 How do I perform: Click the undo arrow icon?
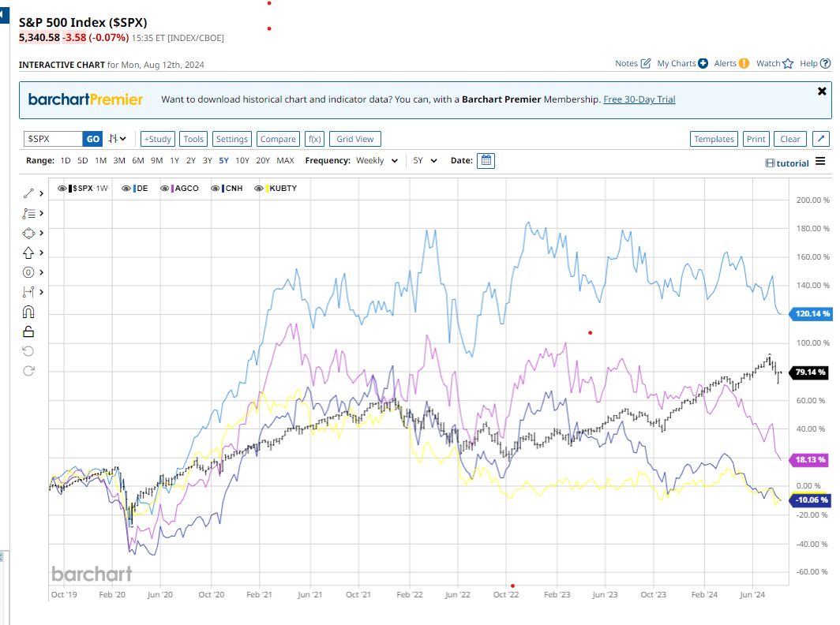click(28, 351)
